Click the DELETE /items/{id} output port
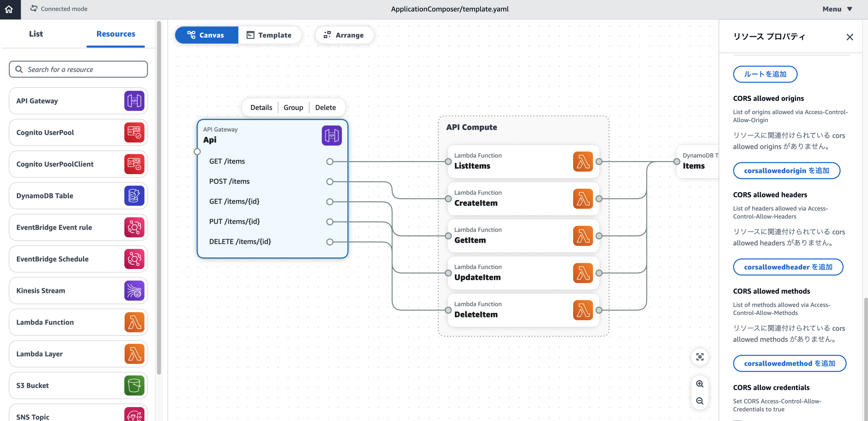This screenshot has height=421, width=868. pyautogui.click(x=330, y=242)
